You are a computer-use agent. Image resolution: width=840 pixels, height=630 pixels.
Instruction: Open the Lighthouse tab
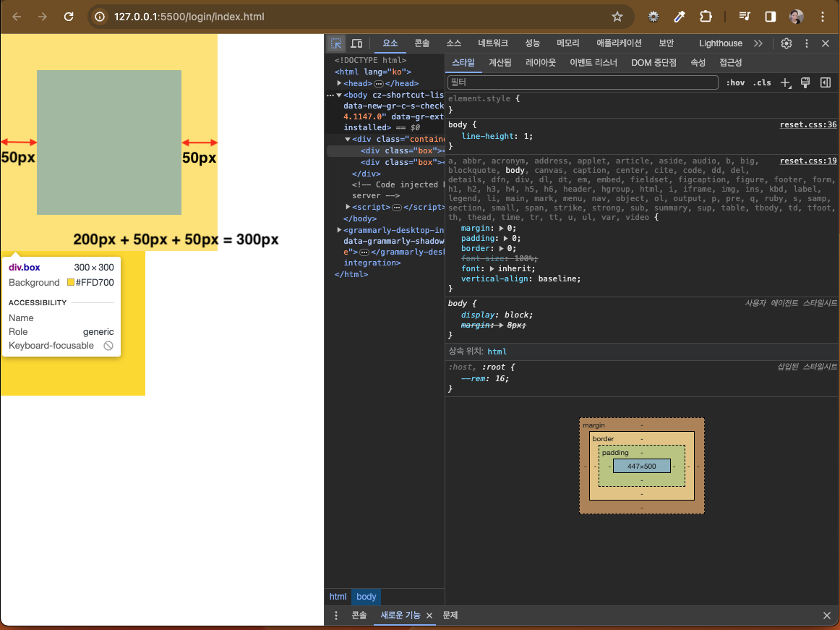coord(721,43)
